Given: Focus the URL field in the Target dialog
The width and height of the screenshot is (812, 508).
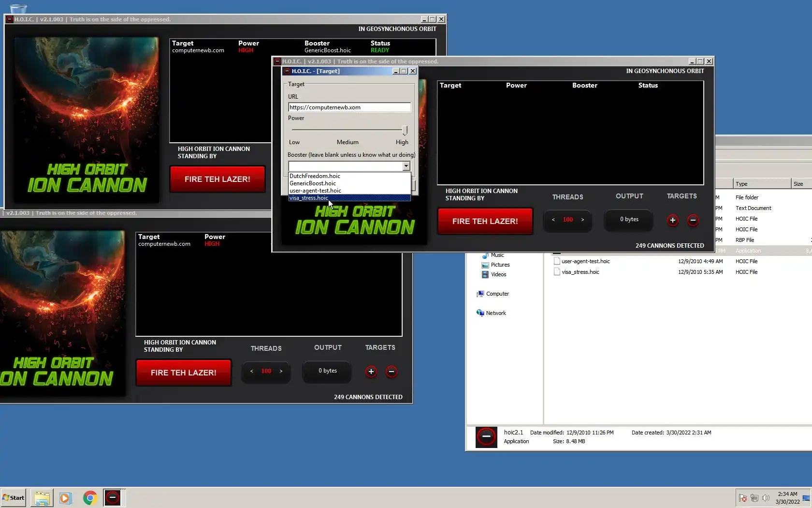Looking at the screenshot, I should (x=349, y=107).
